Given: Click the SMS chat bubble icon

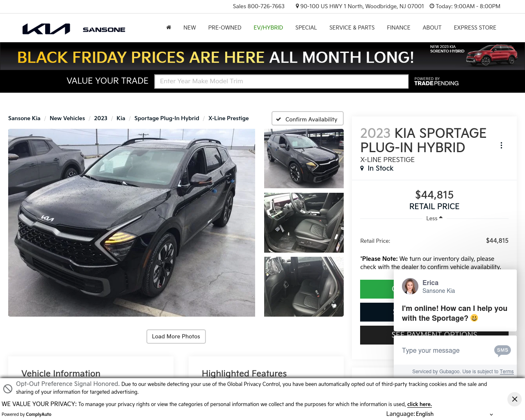Looking at the screenshot, I should tap(502, 351).
